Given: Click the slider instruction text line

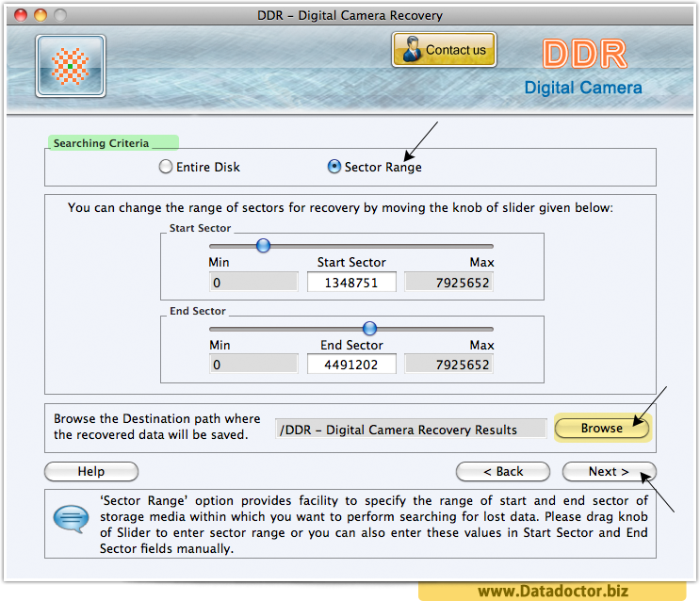Looking at the screenshot, I should point(340,207).
